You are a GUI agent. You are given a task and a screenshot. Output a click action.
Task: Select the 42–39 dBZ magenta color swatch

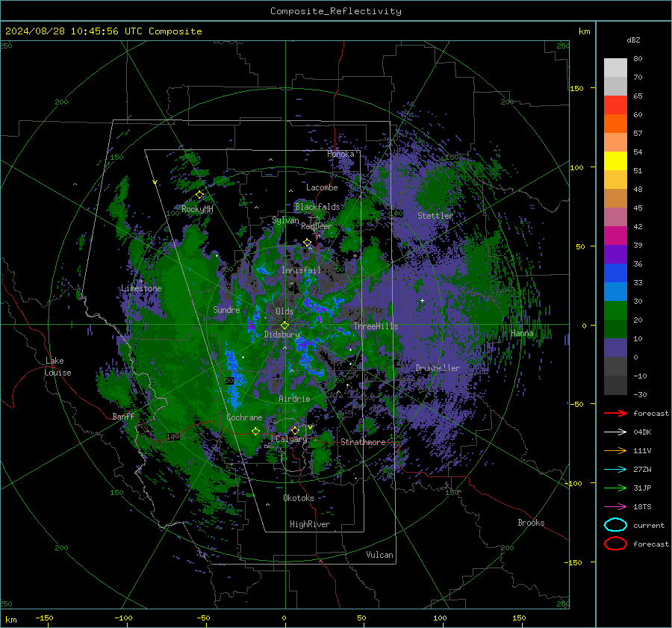pos(615,236)
